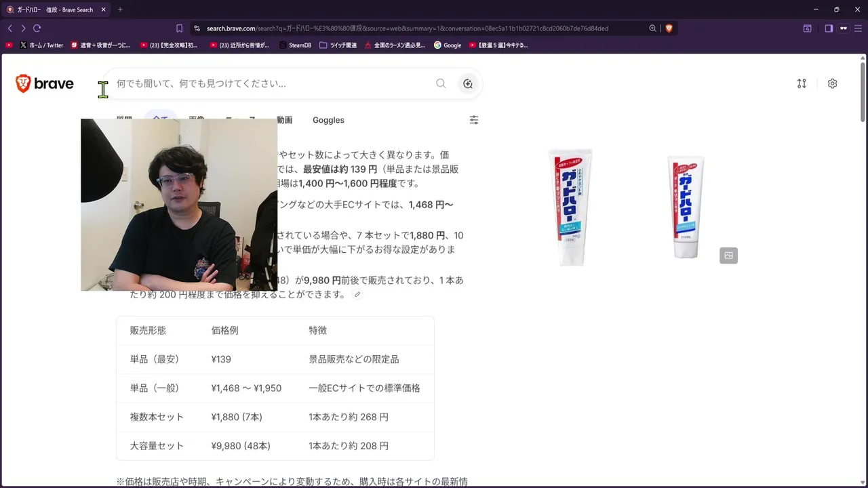Click the 1本あたり約 268 円 cell
The height and width of the screenshot is (488, 868).
coord(349,417)
